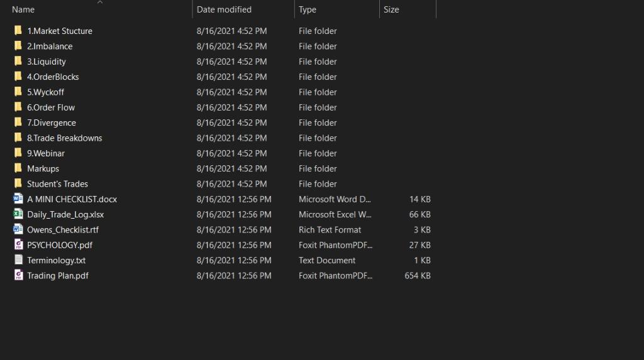Click the sort arrow above the Name column
This screenshot has width=644, height=360.
99,3
